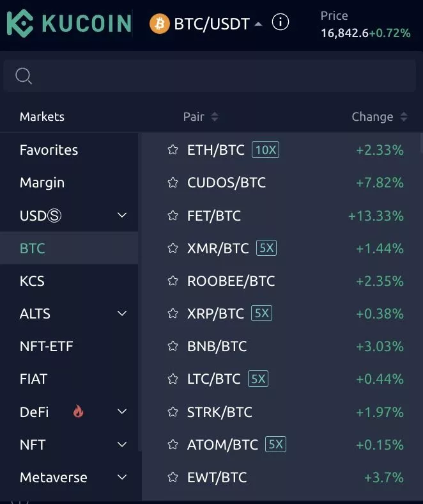This screenshot has width=423, height=504.
Task: Click the DeFi hot flame icon
Action: tap(78, 411)
